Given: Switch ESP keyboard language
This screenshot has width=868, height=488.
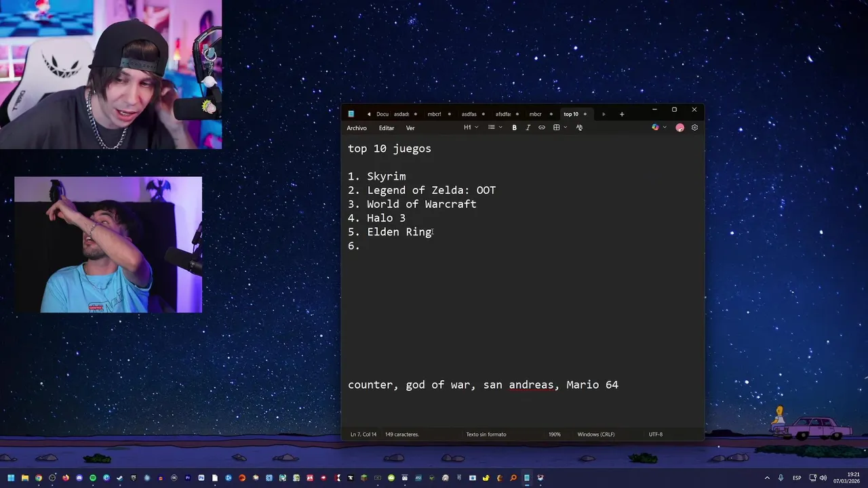Looking at the screenshot, I should pos(797,478).
